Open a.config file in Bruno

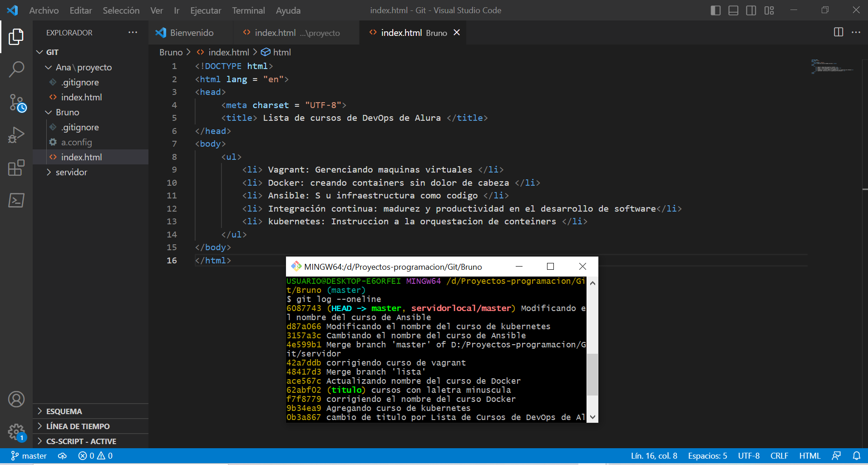click(x=91, y=142)
